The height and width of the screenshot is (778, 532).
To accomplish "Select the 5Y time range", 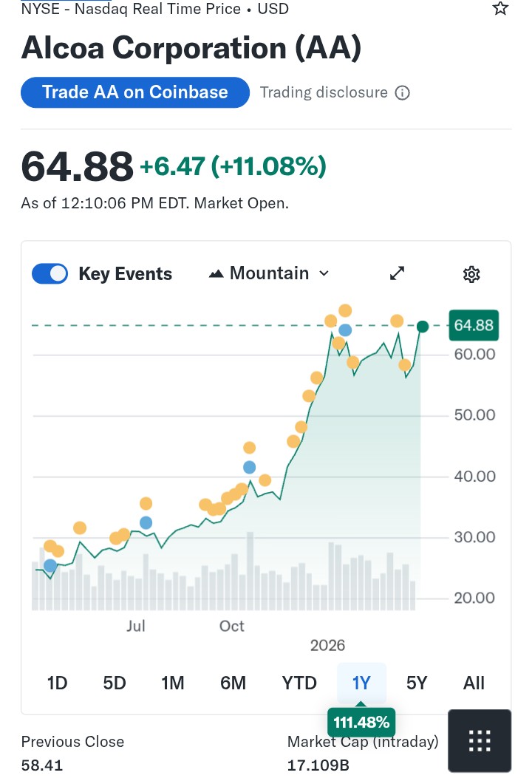I will 417,683.
